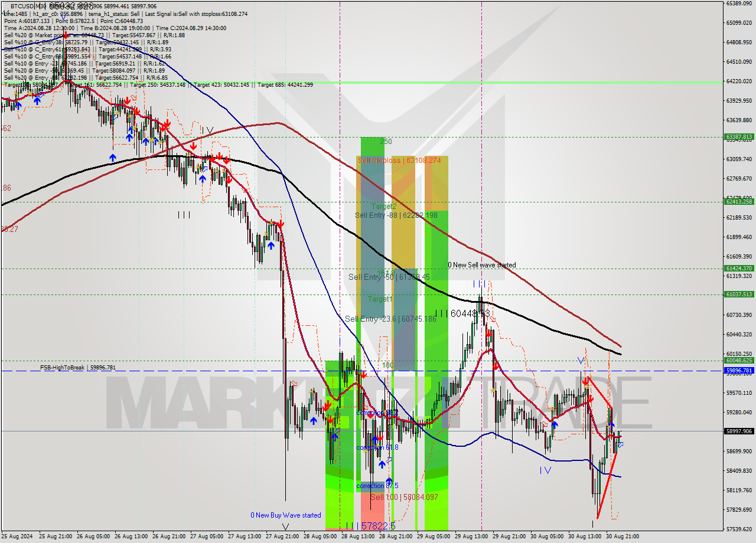Click the green 60048.625 price tag on the axis

pos(739,360)
